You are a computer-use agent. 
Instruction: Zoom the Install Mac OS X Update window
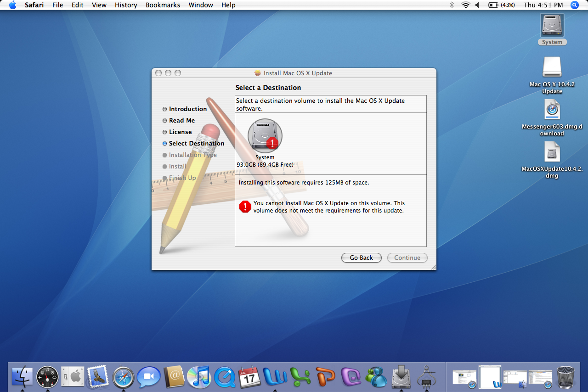click(178, 73)
